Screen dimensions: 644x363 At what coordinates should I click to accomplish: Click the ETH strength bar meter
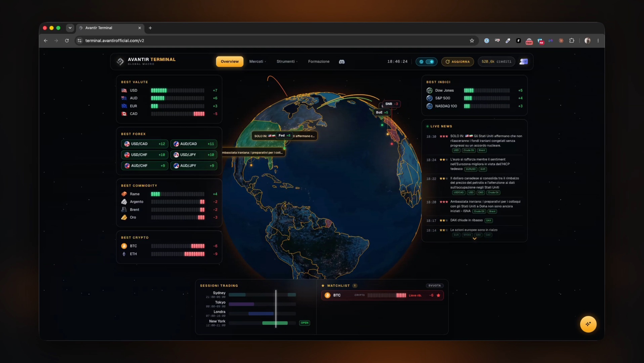pos(177,254)
